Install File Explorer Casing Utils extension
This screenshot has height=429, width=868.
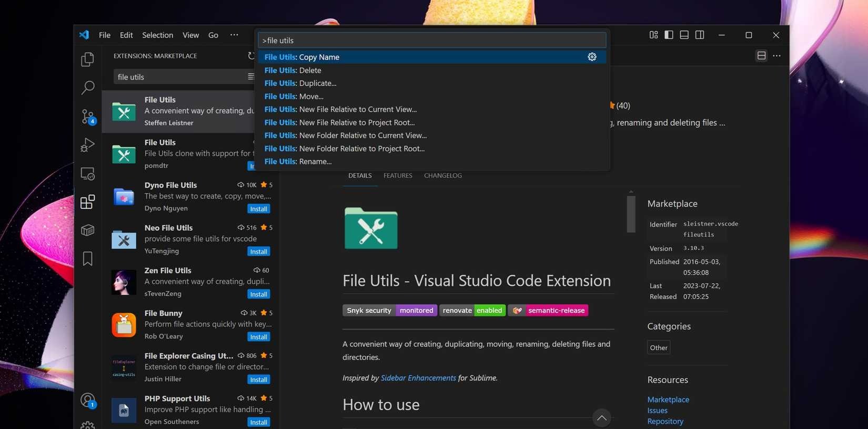coord(258,380)
